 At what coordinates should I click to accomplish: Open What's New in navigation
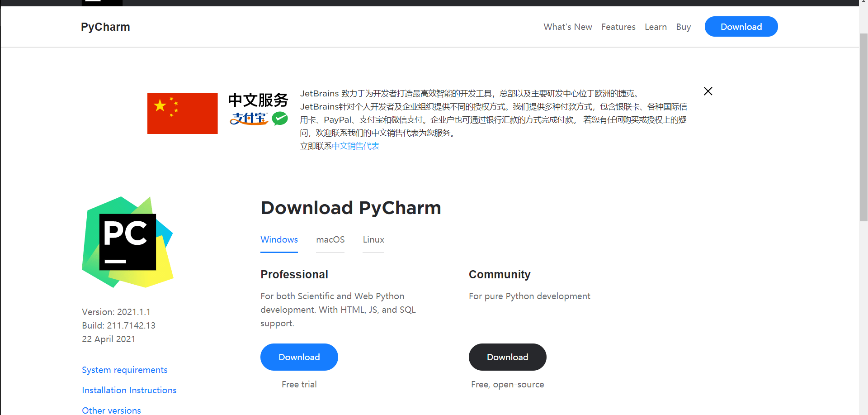pyautogui.click(x=568, y=27)
